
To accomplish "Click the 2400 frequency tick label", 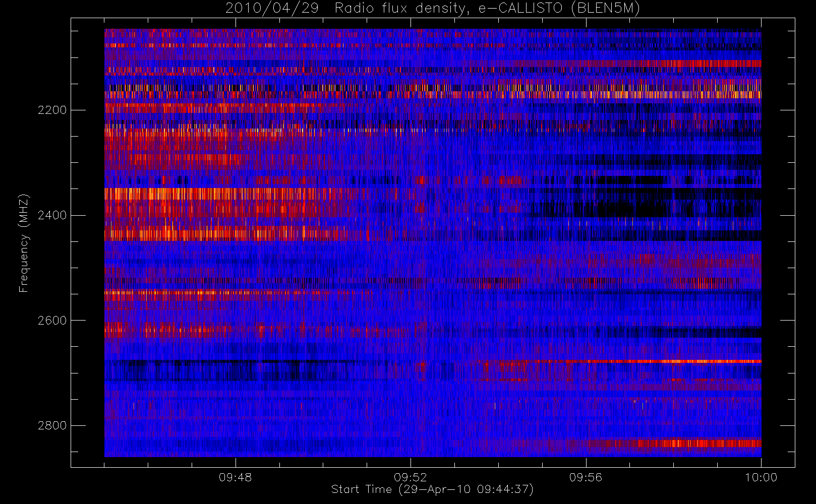I will pos(52,216).
